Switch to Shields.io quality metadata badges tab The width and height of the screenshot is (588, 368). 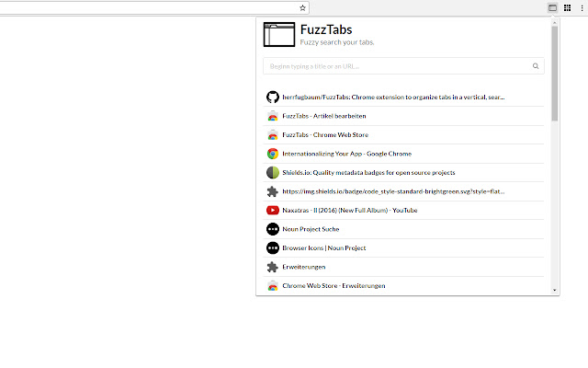tap(403, 172)
